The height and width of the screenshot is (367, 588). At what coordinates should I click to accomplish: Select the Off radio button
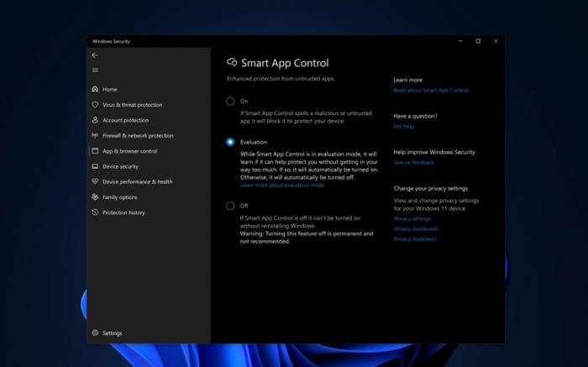230,206
